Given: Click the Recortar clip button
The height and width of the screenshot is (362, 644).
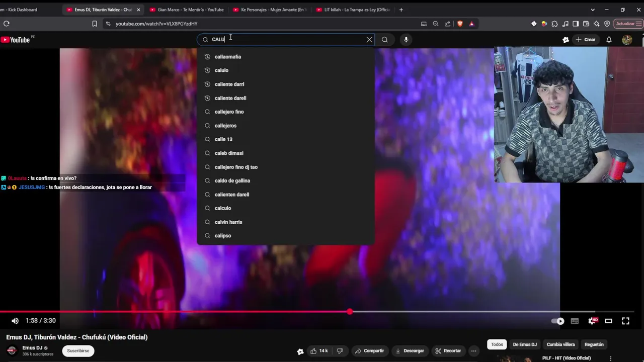Looking at the screenshot, I should pos(448,351).
